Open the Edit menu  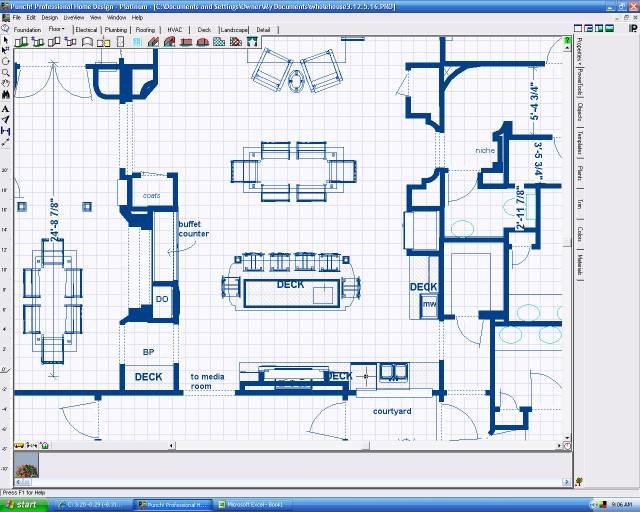click(31, 18)
